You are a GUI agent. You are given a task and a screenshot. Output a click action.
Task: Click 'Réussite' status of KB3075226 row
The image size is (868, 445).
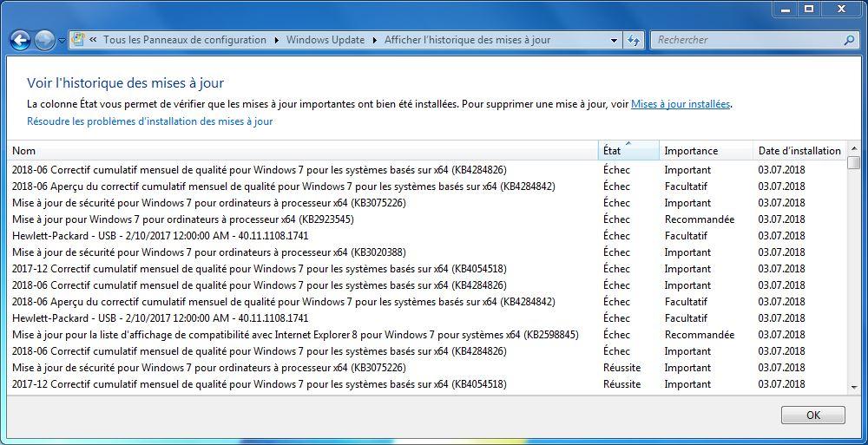point(621,368)
